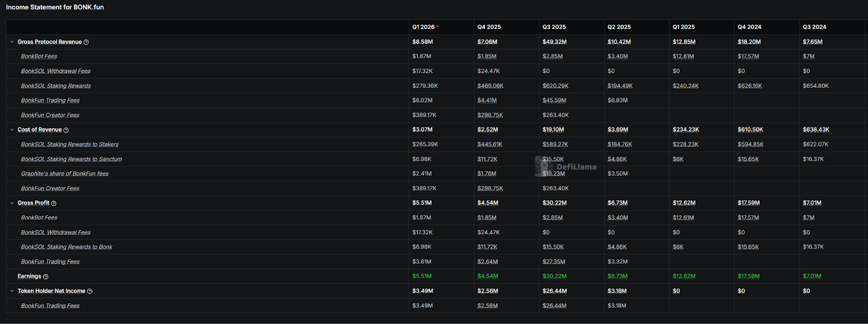The width and height of the screenshot is (868, 324).
Task: Open the BonkBot Fees link
Action: (x=39, y=56)
